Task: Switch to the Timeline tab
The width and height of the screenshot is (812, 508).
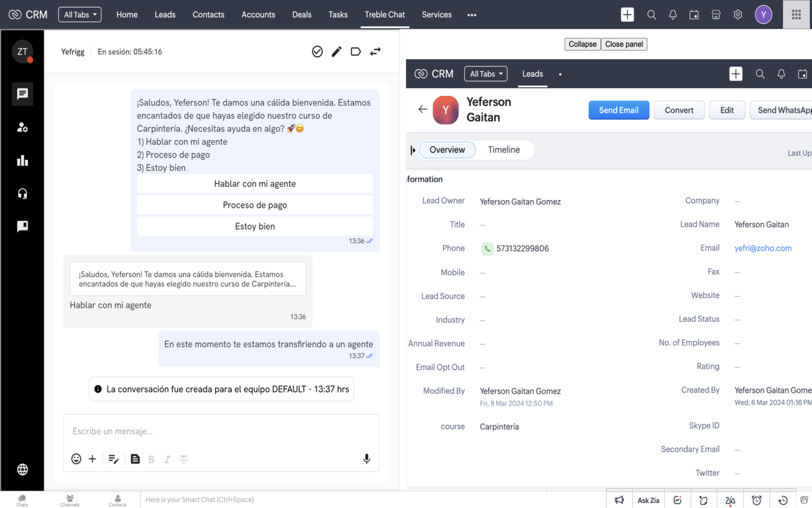Action: (504, 150)
